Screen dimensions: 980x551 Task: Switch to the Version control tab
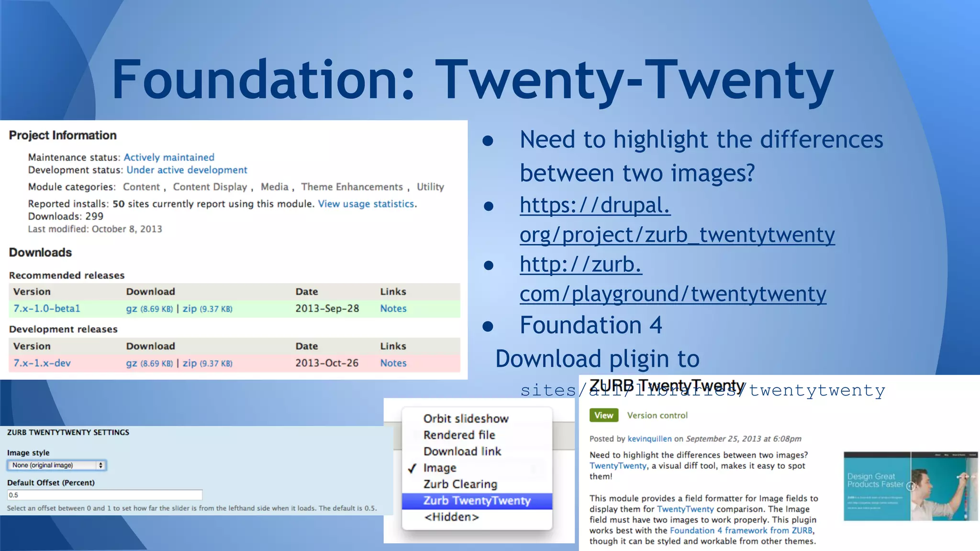pos(657,416)
